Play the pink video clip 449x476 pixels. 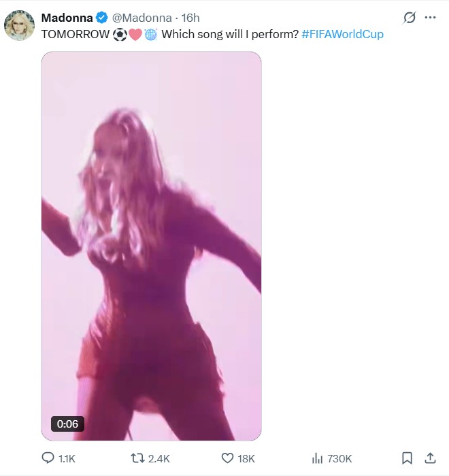click(x=151, y=246)
